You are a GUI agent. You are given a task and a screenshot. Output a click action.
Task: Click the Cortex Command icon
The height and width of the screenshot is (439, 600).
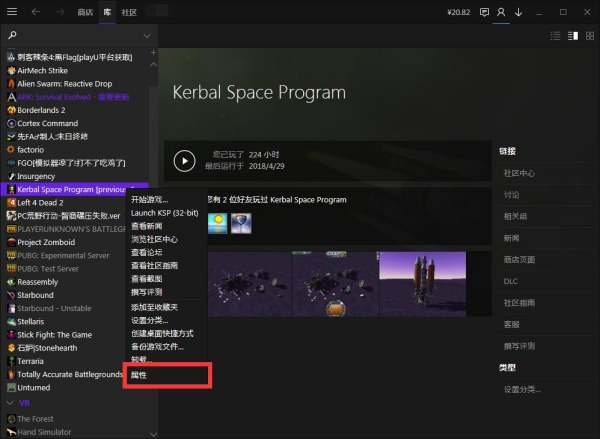click(11, 123)
